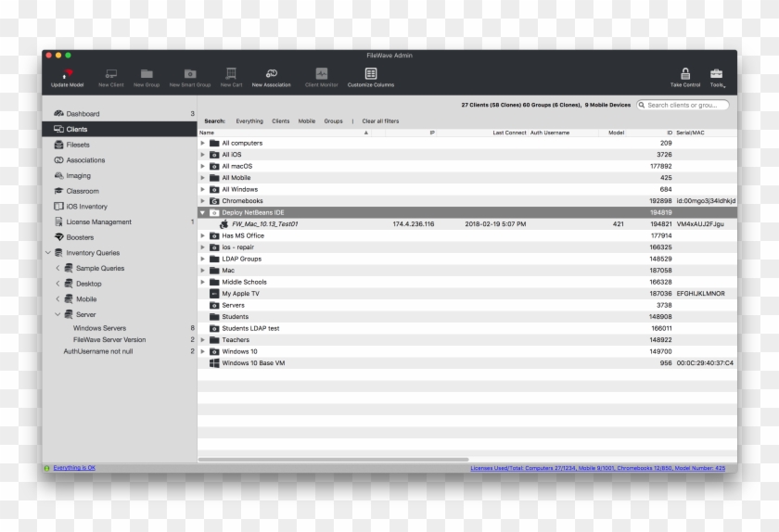This screenshot has width=779, height=532.
Task: Click the Search clients or groups field
Action: point(686,106)
